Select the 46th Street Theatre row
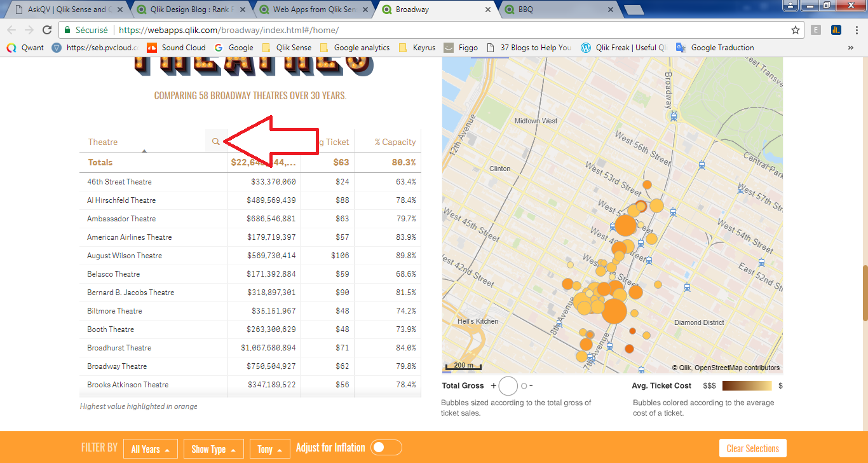The image size is (868, 463). [x=250, y=182]
